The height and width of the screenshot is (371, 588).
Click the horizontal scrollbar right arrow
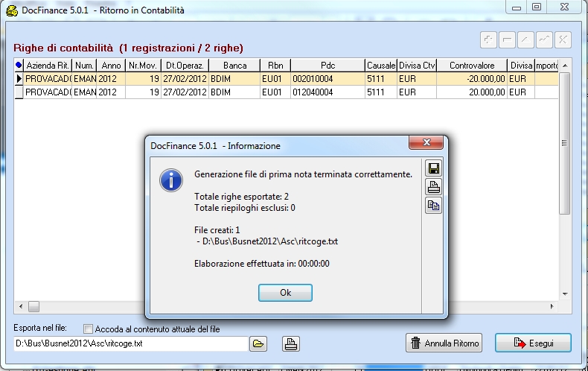click(x=552, y=306)
